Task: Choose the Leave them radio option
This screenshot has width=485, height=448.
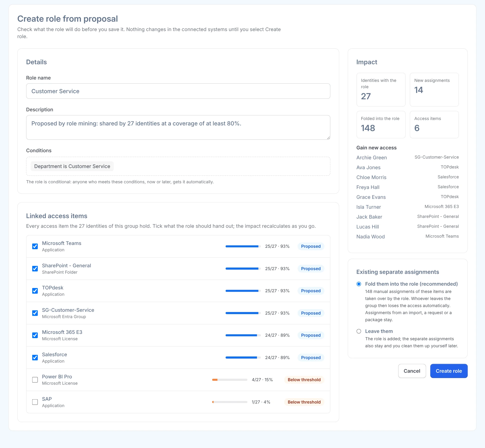Action: (x=359, y=331)
